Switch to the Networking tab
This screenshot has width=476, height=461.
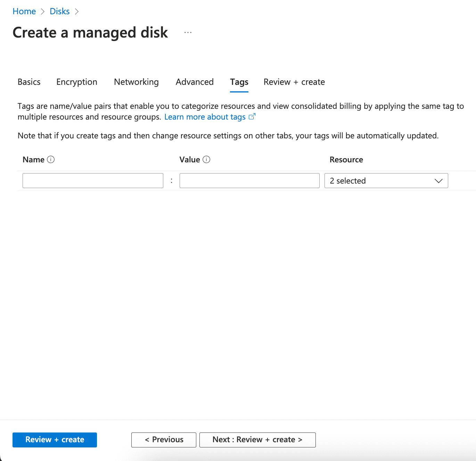click(x=136, y=82)
